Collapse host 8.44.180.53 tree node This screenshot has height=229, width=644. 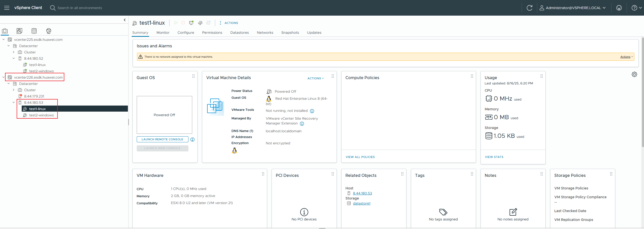coord(14,103)
